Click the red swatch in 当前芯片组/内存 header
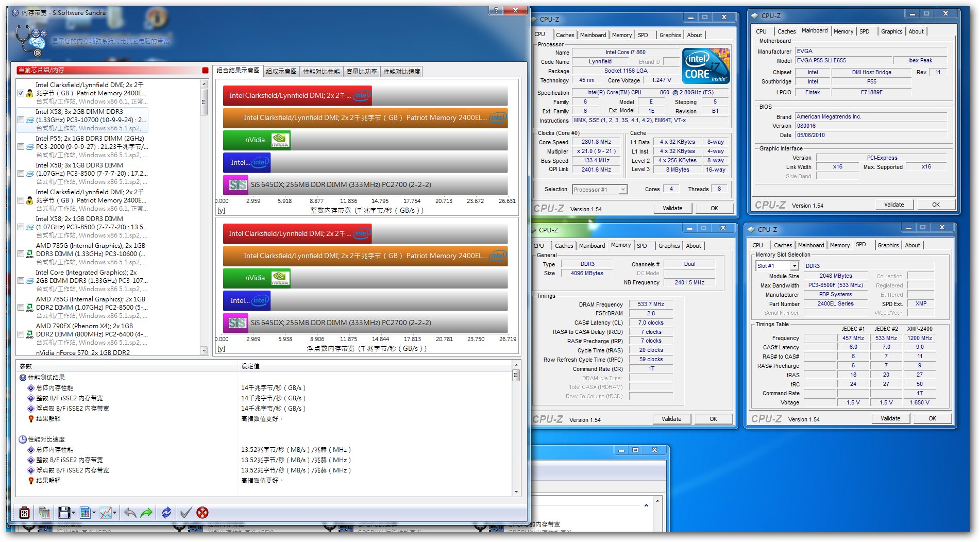980x542 pixels. [205, 70]
